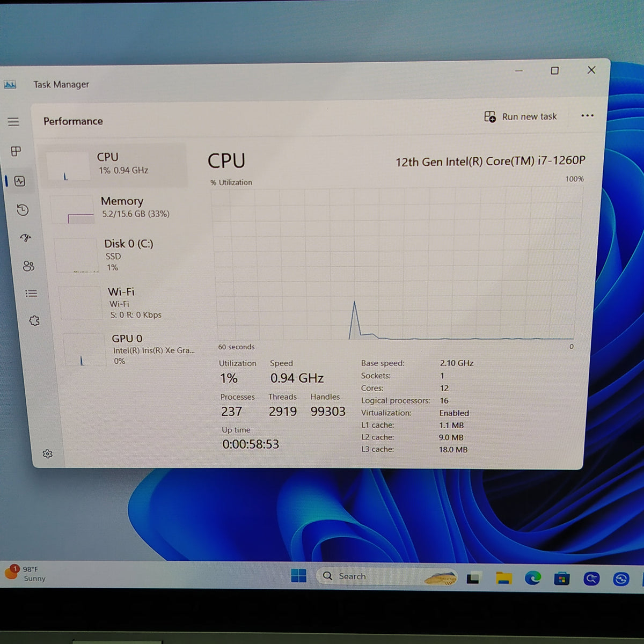Select the Wi-Fi performance item

tap(127, 303)
